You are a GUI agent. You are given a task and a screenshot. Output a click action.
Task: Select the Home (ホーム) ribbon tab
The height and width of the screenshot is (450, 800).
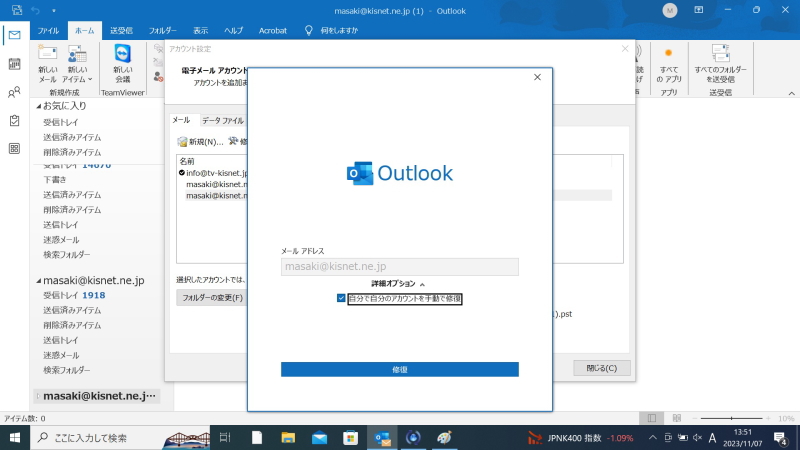[85, 31]
